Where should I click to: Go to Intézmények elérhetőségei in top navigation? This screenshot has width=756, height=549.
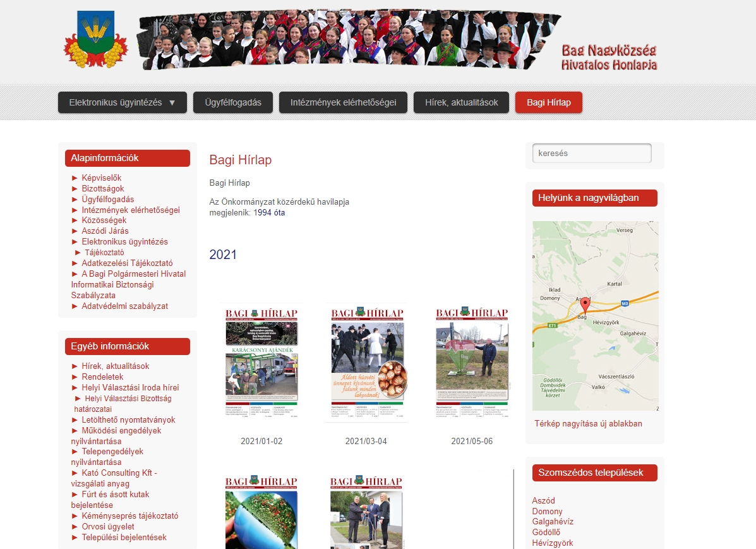coord(344,102)
